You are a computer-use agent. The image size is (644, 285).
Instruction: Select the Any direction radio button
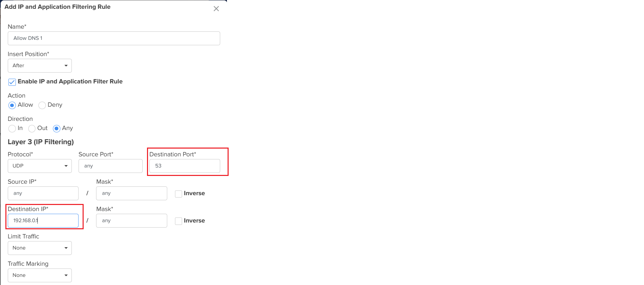tap(57, 129)
